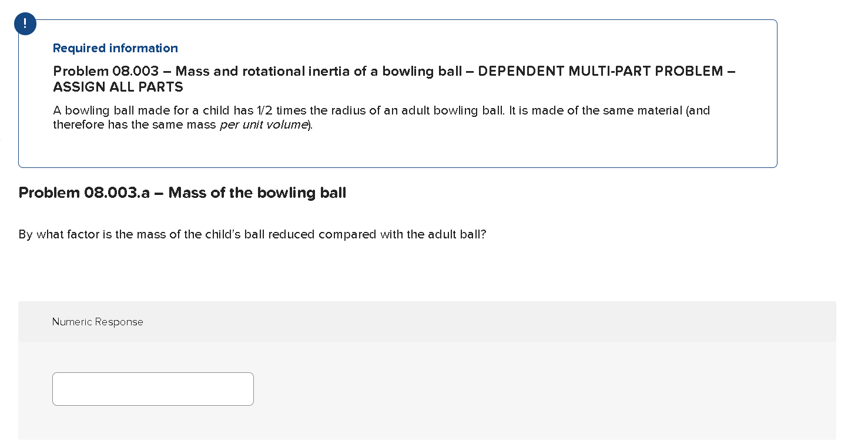This screenshot has width=868, height=441.
Task: Click the alert indicator at the panel's top-left corner
Action: (x=25, y=23)
